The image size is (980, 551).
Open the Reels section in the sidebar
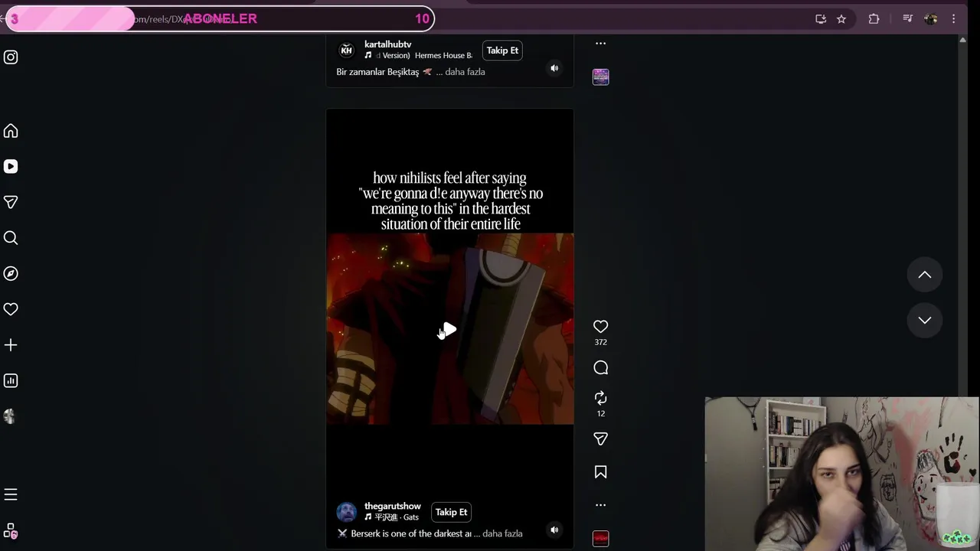(11, 166)
